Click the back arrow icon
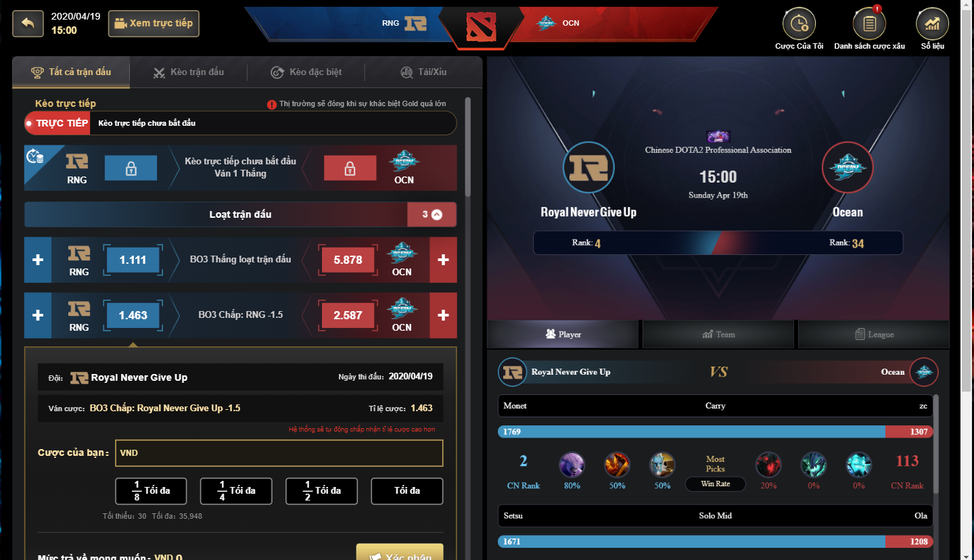This screenshot has height=560, width=974. (28, 23)
